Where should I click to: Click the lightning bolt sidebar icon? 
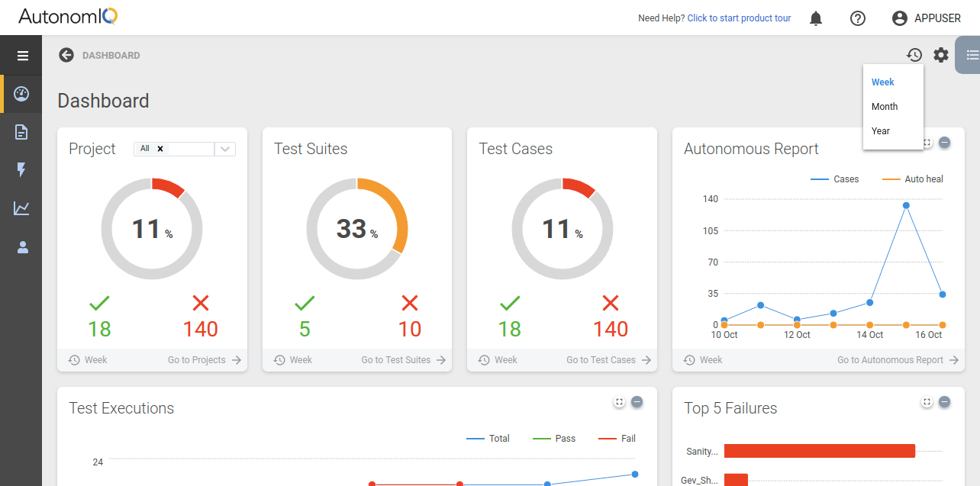[21, 170]
